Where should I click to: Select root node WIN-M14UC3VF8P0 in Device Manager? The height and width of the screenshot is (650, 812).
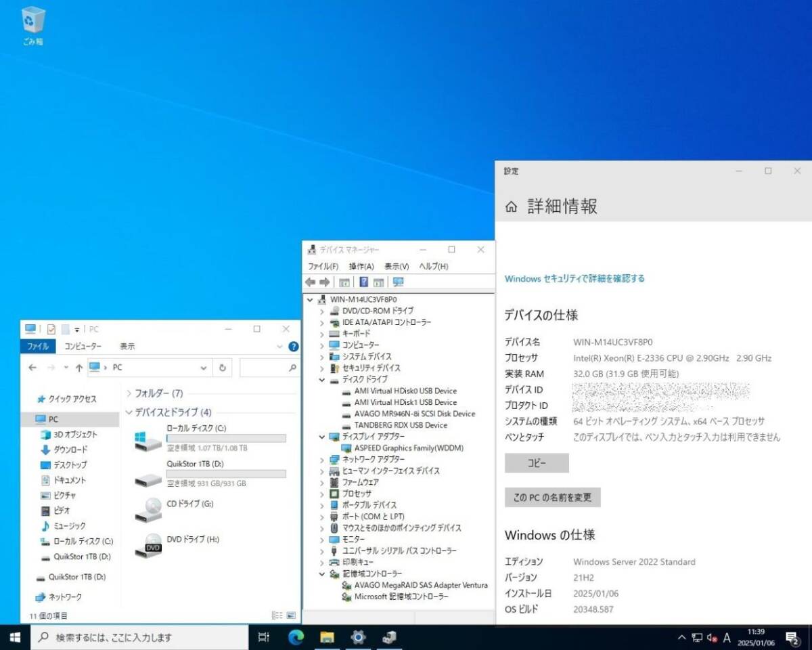point(363,299)
